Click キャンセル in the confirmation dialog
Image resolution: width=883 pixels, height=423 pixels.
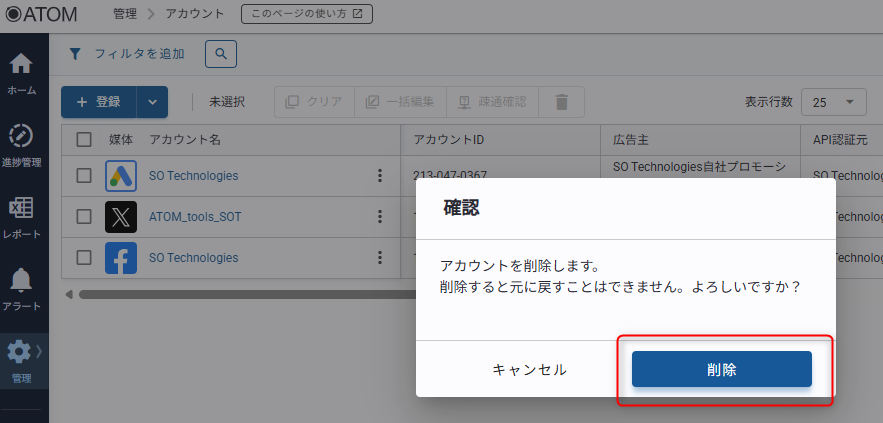coord(529,369)
